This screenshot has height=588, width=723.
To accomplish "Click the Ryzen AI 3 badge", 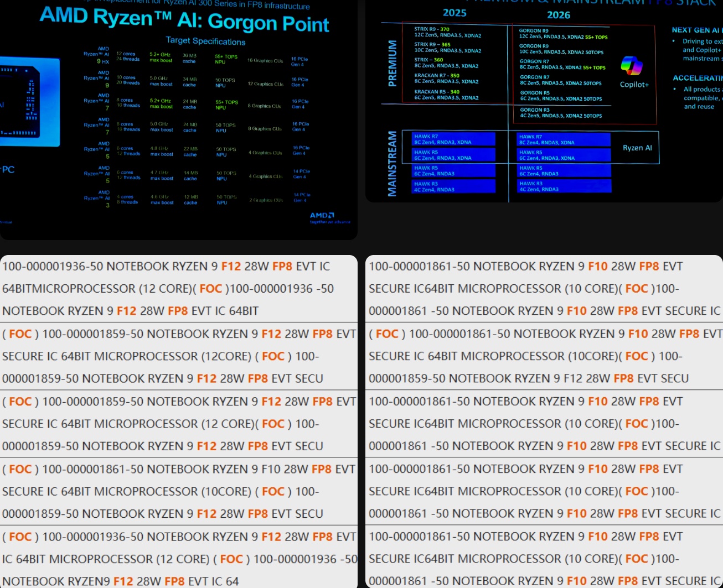I will tap(99, 198).
